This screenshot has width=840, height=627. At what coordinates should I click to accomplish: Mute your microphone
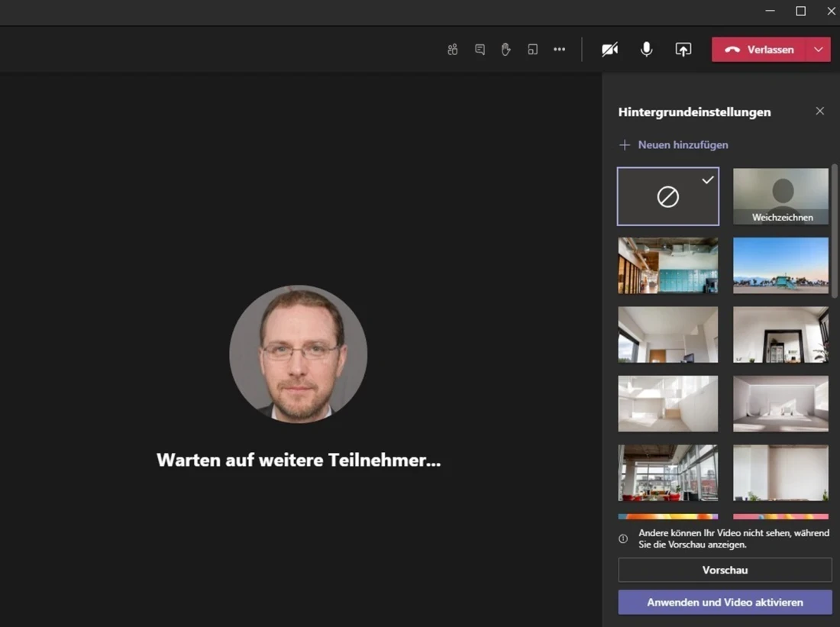[x=646, y=49]
